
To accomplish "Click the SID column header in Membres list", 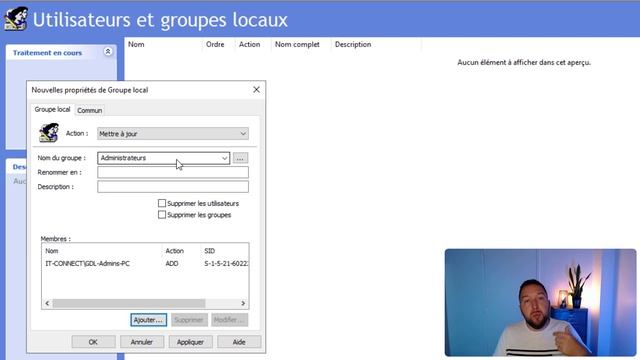I will coord(225,251).
